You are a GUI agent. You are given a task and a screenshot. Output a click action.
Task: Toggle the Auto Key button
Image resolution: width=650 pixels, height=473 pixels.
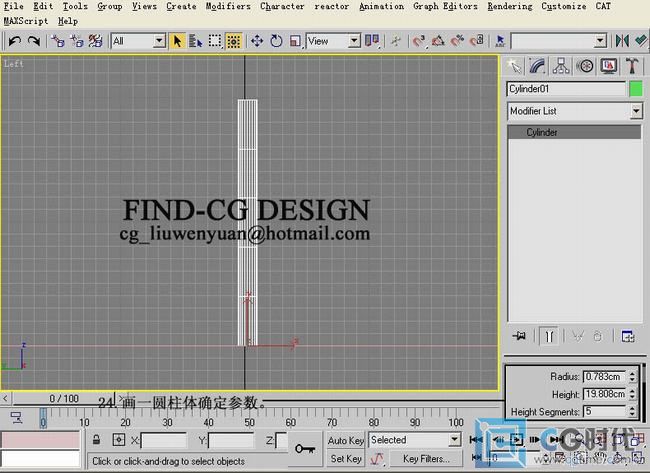346,440
